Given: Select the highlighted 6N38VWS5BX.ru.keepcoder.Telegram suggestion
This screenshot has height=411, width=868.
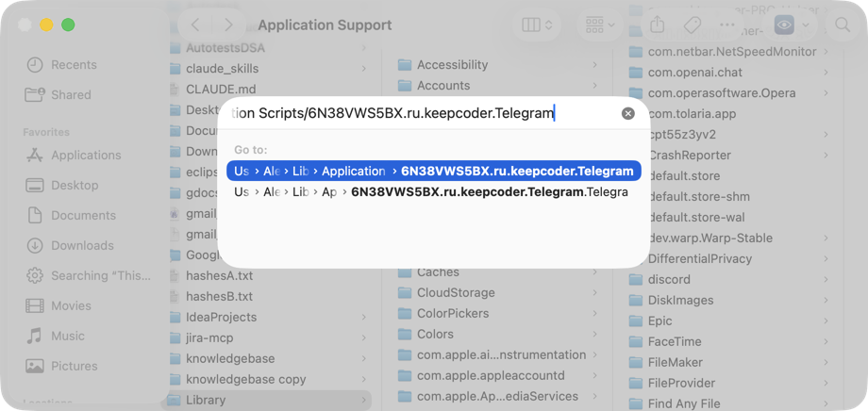Looking at the screenshot, I should [434, 171].
